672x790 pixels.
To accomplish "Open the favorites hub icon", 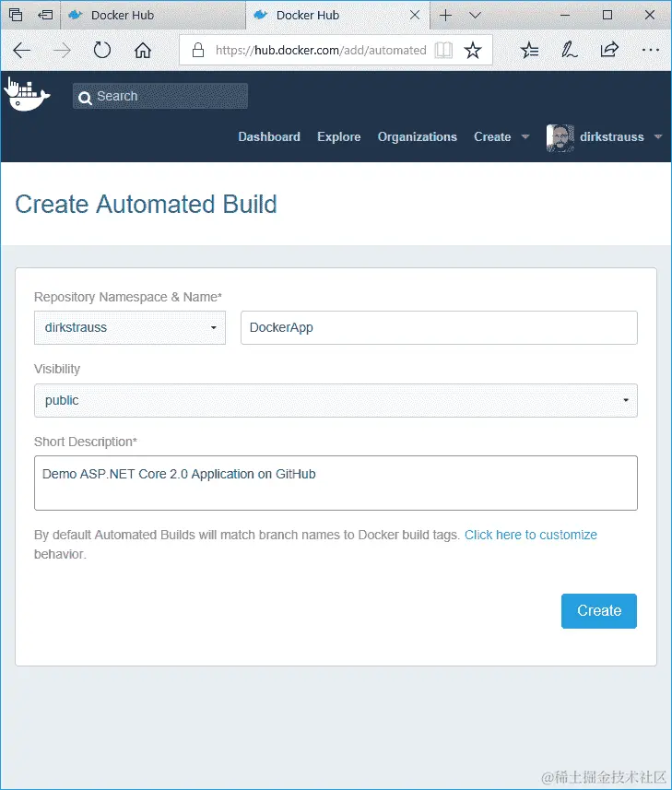I will click(x=529, y=50).
